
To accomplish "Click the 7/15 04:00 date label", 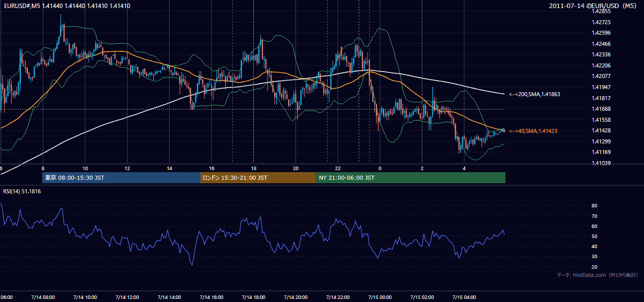I will click(x=465, y=297).
